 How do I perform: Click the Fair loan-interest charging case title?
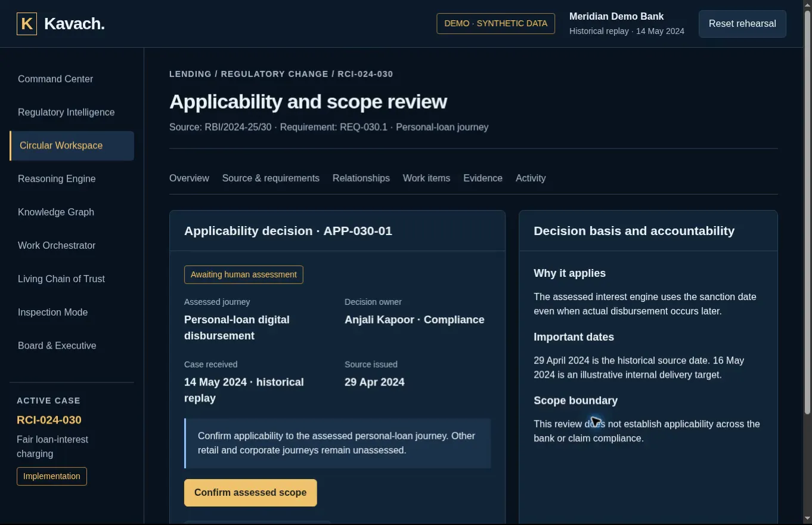coord(52,447)
